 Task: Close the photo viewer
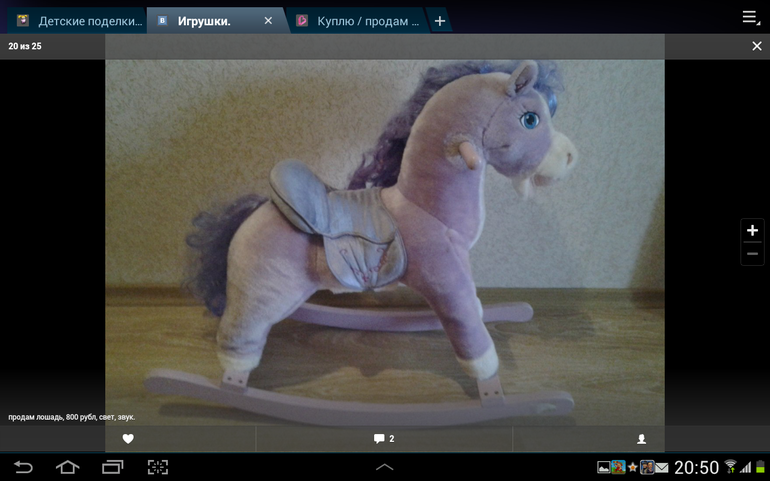point(757,46)
